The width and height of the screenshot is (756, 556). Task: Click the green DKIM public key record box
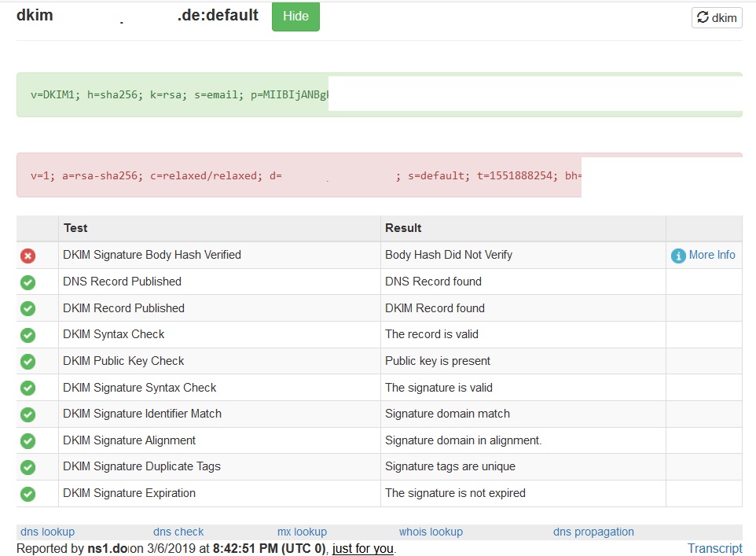coord(173,94)
